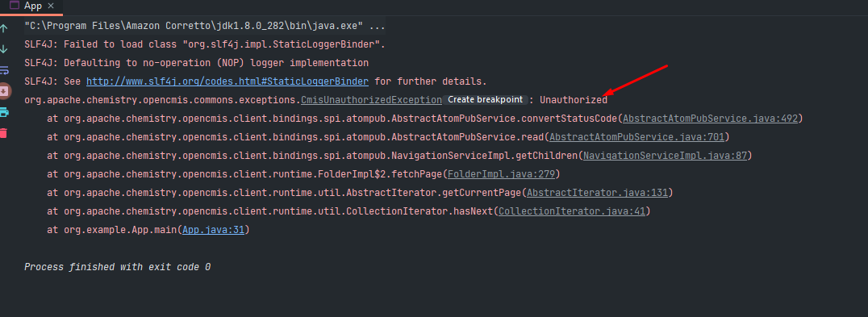Clear console with the trash icon
868x317 pixels.
pos(4,133)
